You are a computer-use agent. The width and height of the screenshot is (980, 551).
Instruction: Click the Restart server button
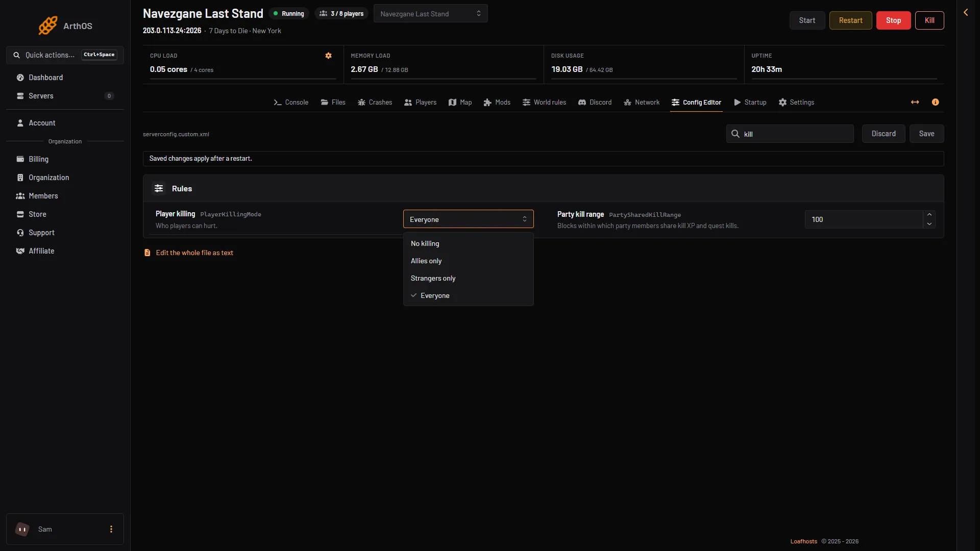[850, 20]
